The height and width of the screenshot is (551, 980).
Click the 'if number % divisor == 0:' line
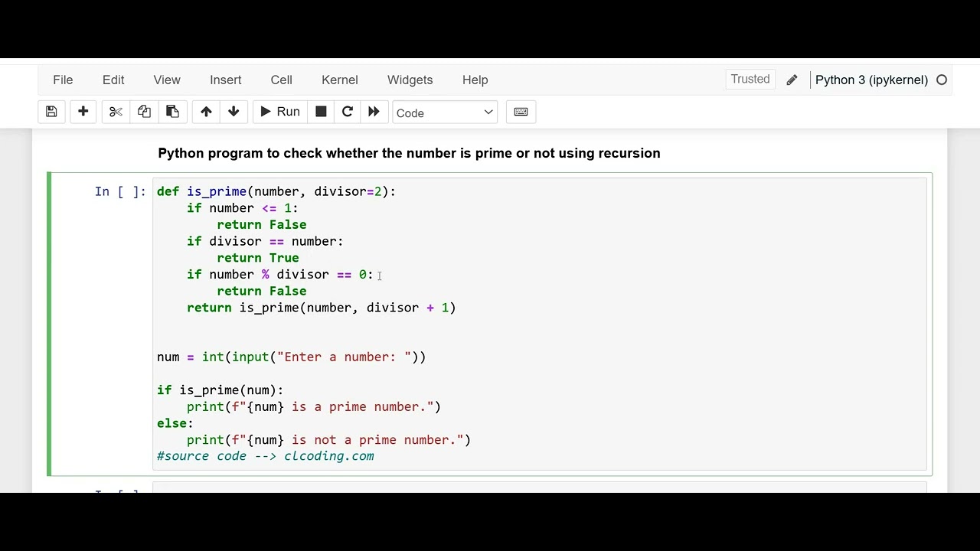pyautogui.click(x=280, y=274)
